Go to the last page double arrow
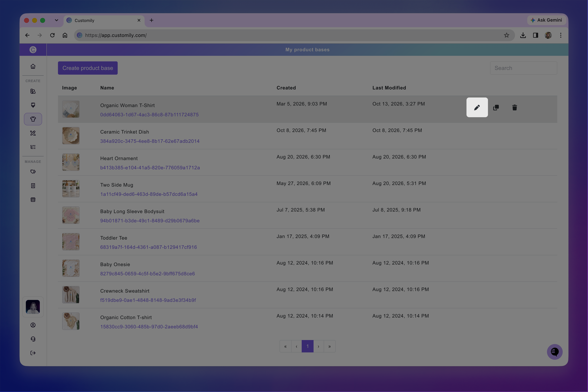The width and height of the screenshot is (588, 392). [329, 346]
